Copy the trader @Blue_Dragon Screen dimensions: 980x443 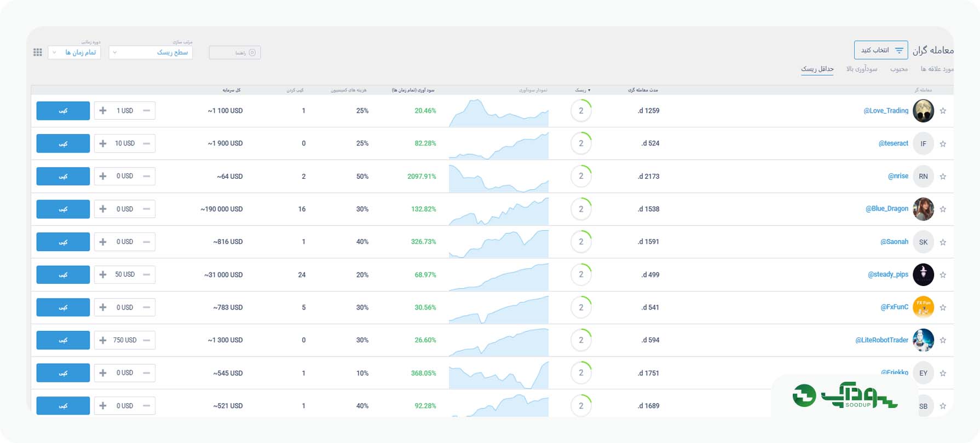click(x=63, y=209)
